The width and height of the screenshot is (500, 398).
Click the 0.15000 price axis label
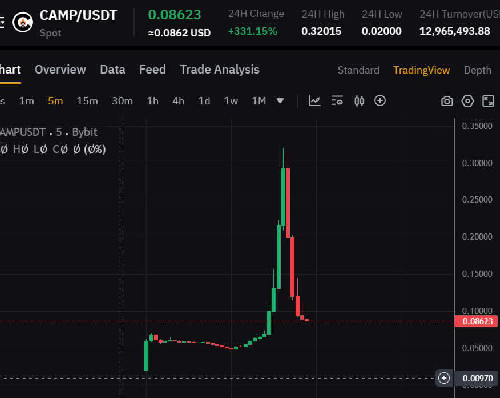click(x=477, y=274)
